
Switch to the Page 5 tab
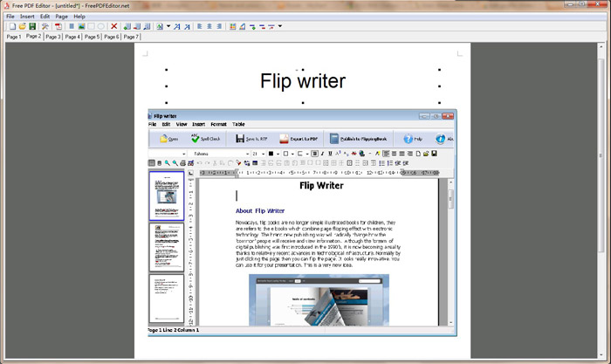tap(92, 37)
